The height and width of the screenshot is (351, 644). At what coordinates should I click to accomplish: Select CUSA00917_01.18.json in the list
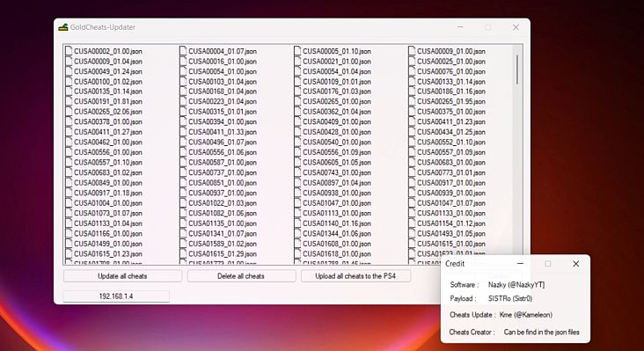pos(108,193)
